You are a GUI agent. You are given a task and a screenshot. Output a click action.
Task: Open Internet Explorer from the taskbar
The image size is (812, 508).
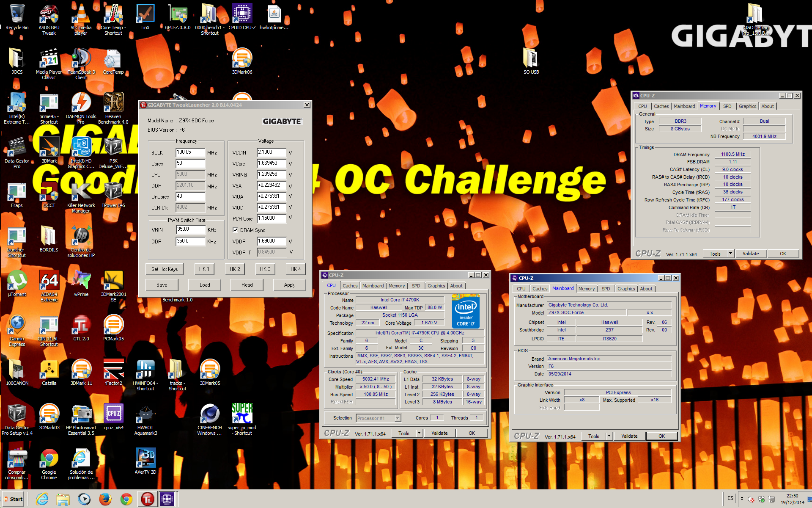[x=42, y=500]
